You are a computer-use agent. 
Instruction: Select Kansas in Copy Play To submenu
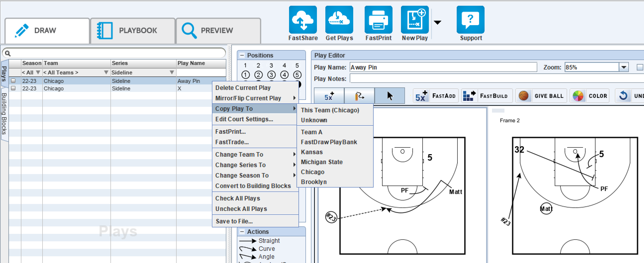(x=335, y=152)
